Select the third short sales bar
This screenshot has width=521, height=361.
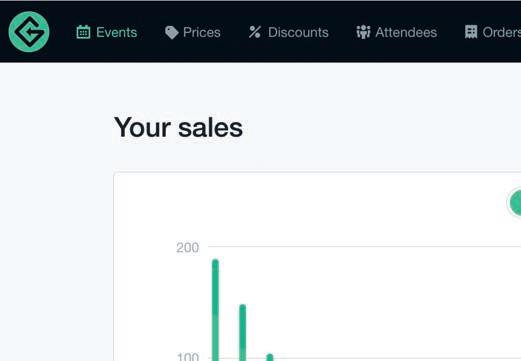click(270, 357)
